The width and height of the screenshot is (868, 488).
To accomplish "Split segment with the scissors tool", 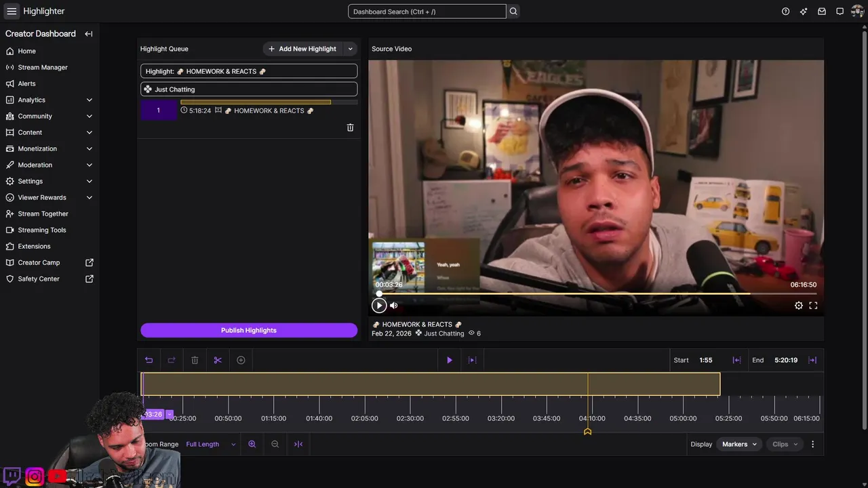I will point(218,360).
